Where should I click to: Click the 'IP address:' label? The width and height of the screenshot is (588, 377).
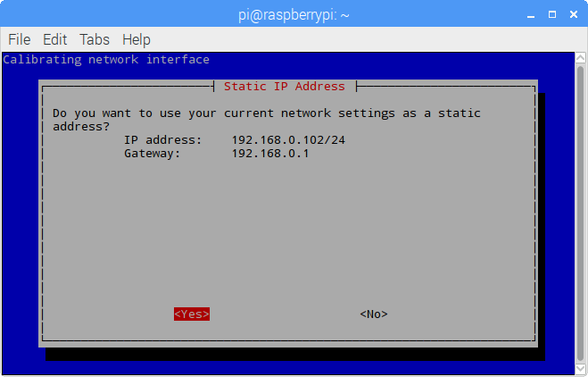point(163,140)
